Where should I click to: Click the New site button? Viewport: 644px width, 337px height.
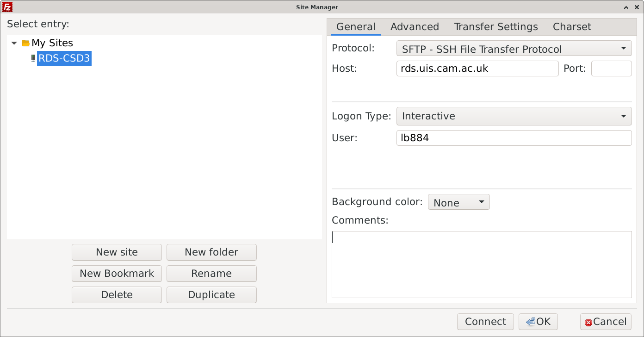(117, 252)
